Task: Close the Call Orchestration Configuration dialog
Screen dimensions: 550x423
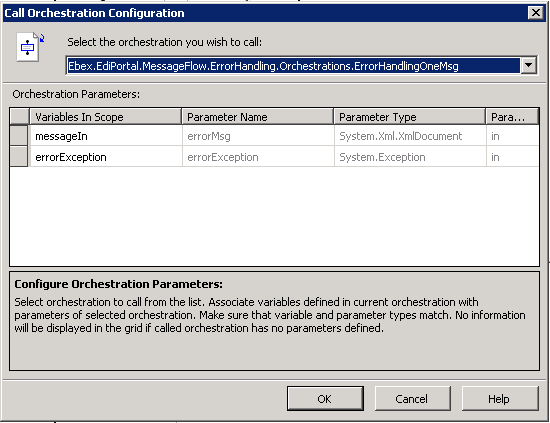Action: coord(536,13)
